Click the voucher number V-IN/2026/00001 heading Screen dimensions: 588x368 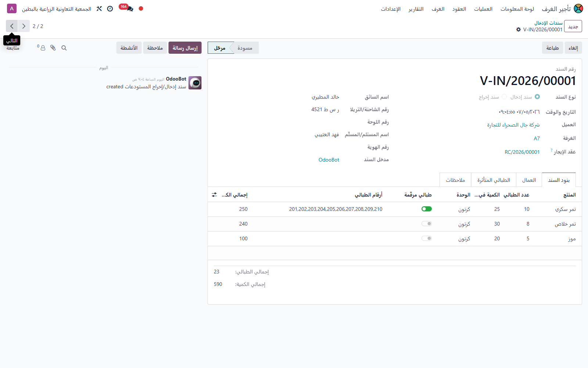click(528, 81)
